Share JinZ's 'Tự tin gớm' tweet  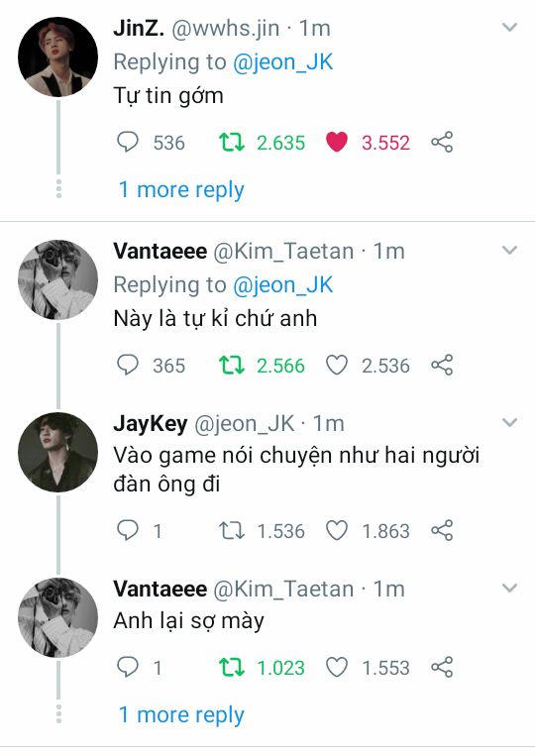click(x=442, y=142)
